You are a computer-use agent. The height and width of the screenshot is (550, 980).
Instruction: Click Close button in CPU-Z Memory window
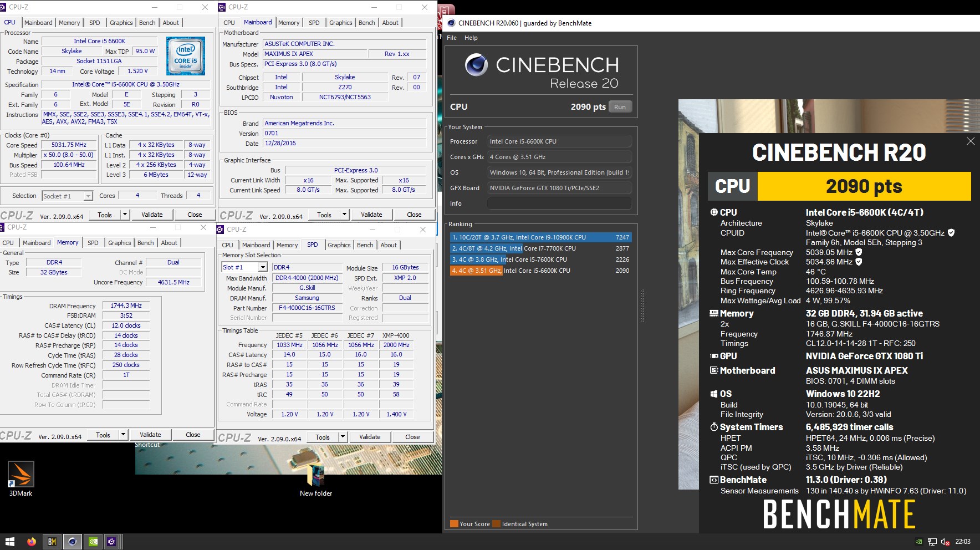point(193,435)
